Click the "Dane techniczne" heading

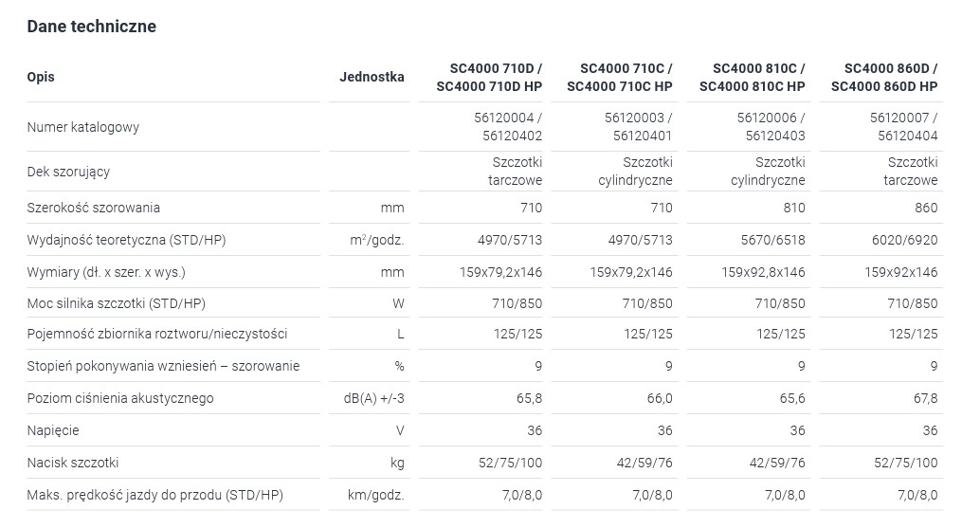(x=91, y=27)
